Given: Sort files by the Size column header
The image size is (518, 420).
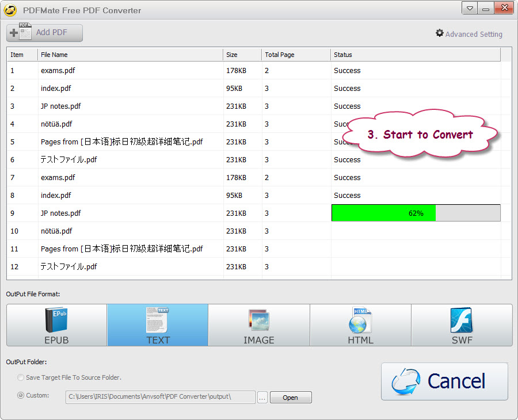Looking at the screenshot, I should coord(231,54).
